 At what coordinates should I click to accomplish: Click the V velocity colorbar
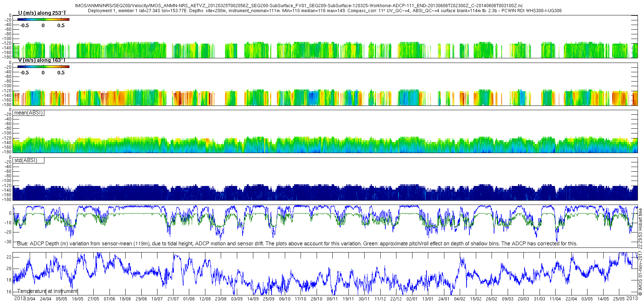click(43, 67)
